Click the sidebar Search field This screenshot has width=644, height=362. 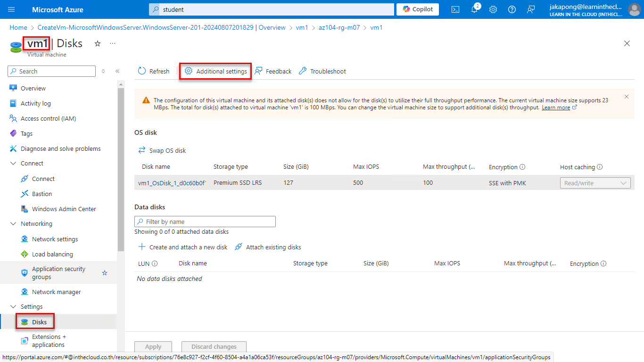[x=52, y=71]
